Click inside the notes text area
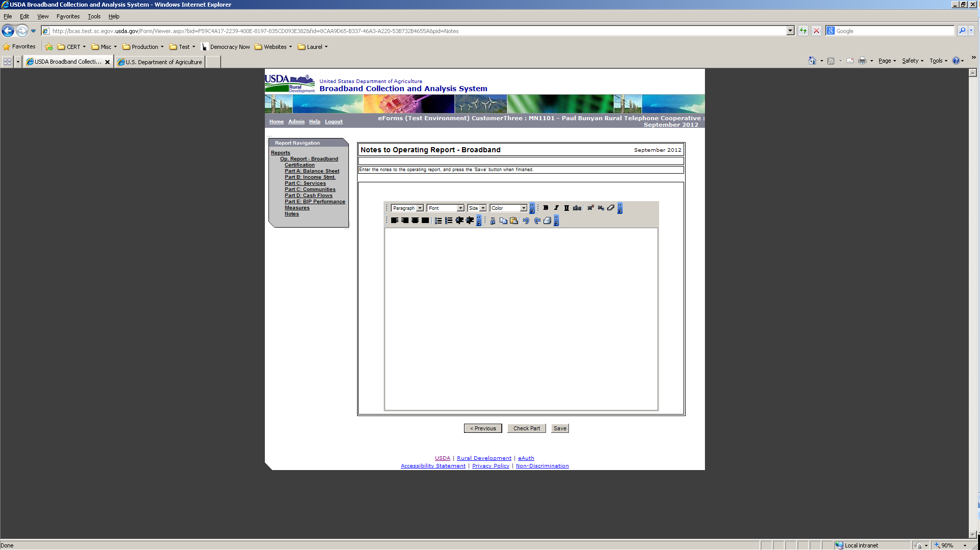The height and width of the screenshot is (550, 980). point(521,318)
